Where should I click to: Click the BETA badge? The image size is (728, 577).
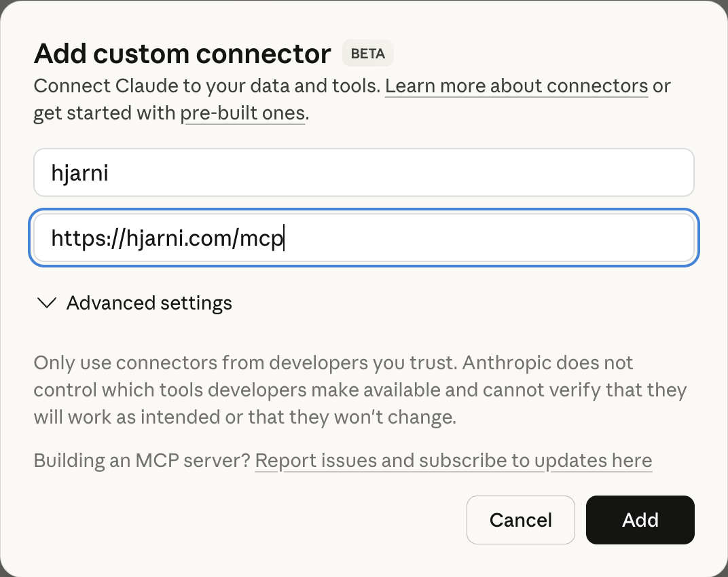(367, 53)
